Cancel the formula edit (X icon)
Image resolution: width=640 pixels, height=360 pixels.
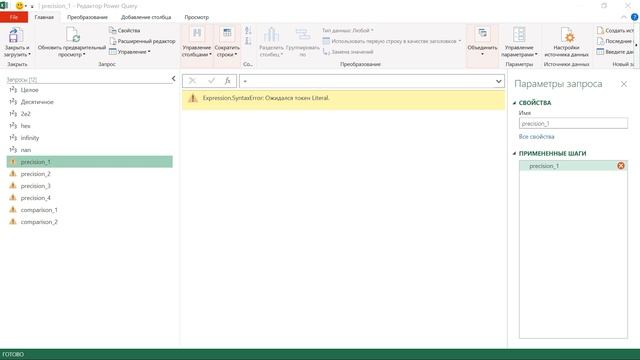(x=192, y=81)
